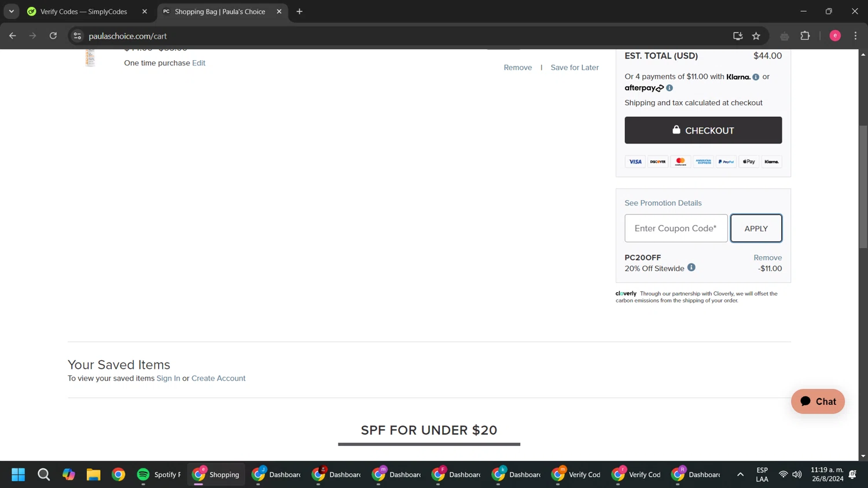
Task: Show 20% Off Sitewide info icon
Action: (x=692, y=268)
